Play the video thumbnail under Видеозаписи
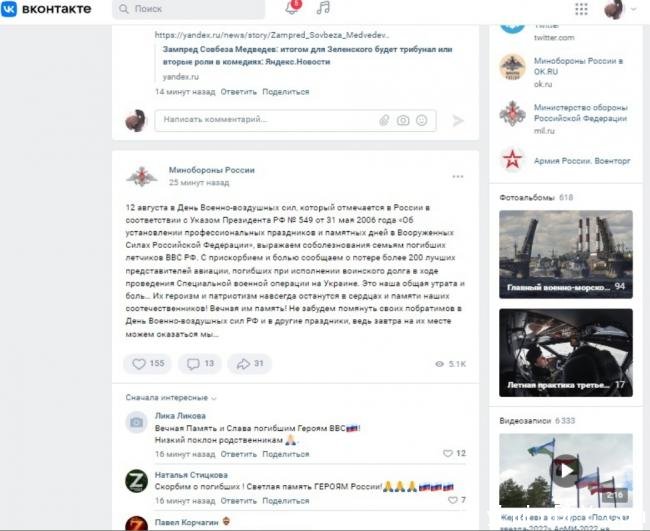 tap(566, 470)
